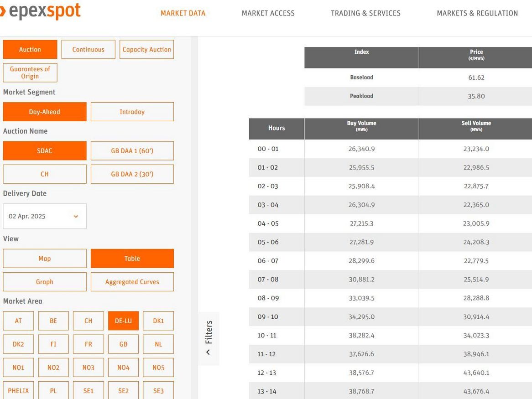Click sell volume 24,208.3

476,242
